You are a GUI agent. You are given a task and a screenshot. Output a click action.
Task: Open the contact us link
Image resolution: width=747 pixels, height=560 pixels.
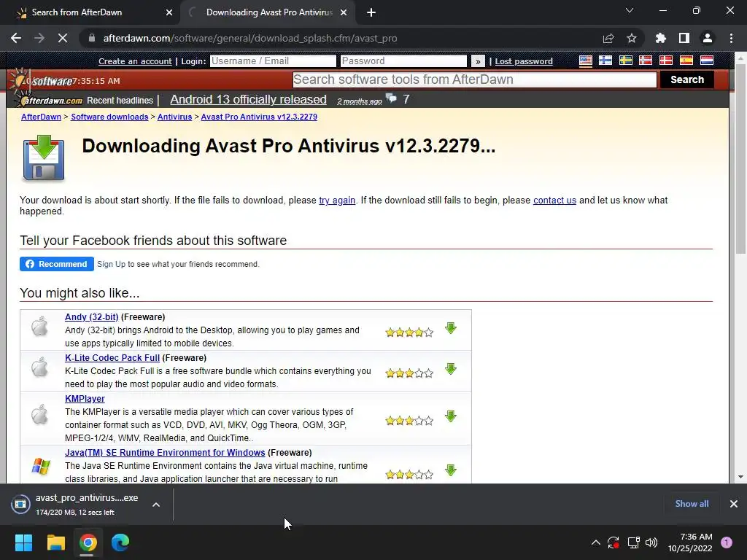[x=554, y=201]
